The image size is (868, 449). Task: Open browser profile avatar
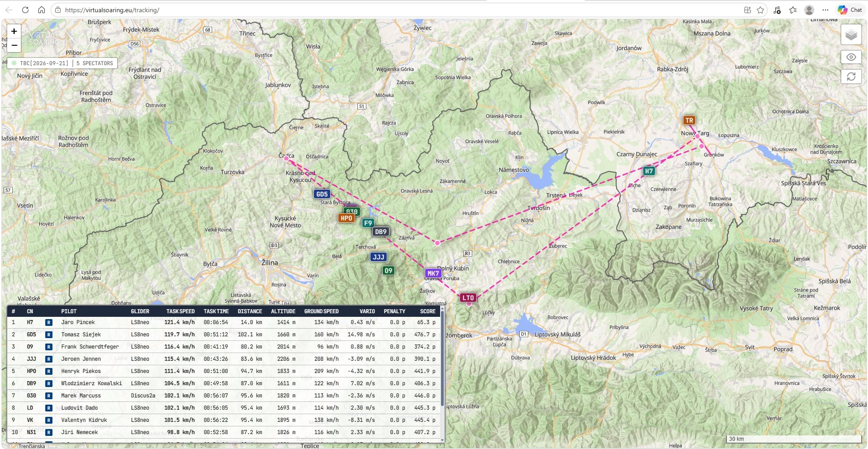pyautogui.click(x=809, y=10)
